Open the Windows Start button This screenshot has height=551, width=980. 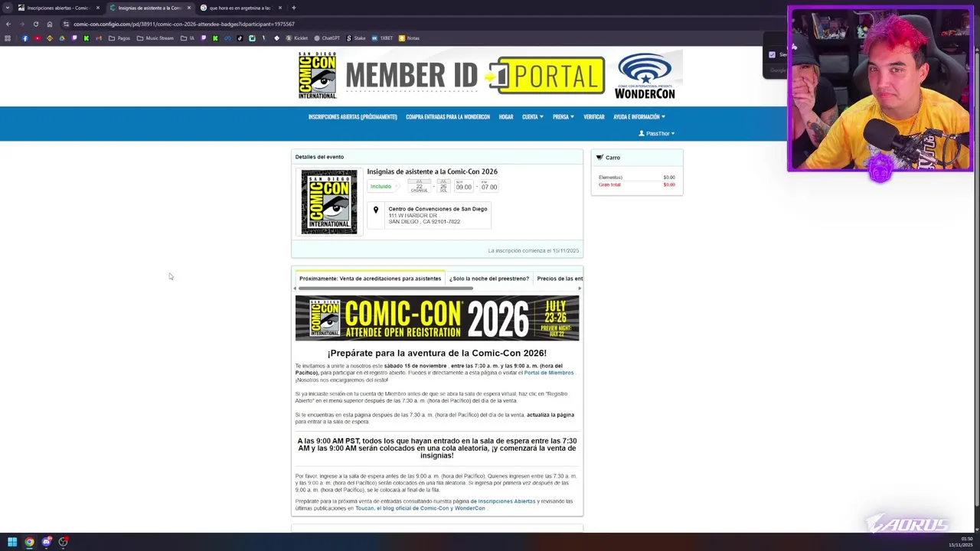(11, 542)
